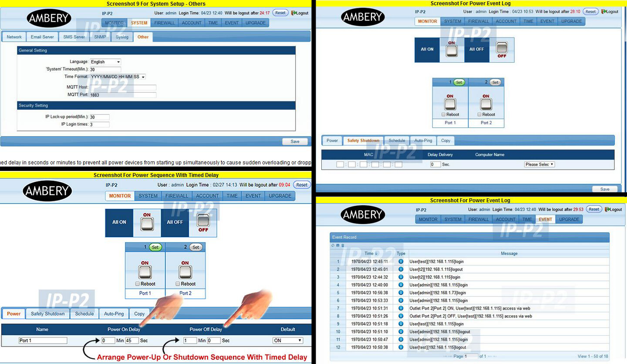
Task: Click the refresh icon in the Event Record toolbar
Action: (x=333, y=245)
